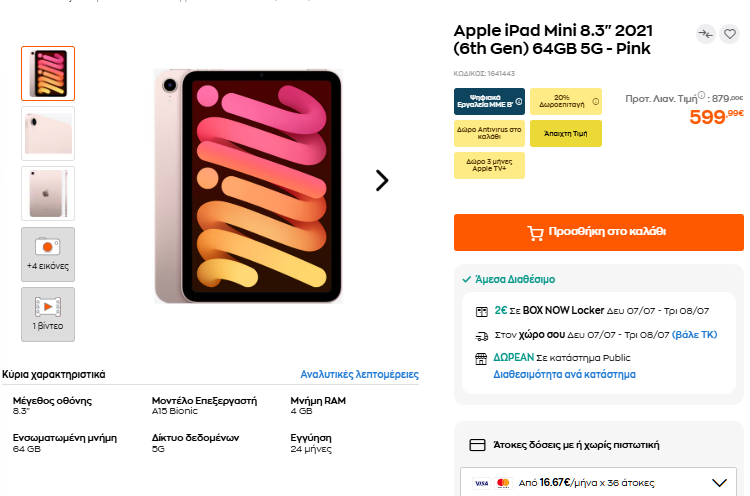Click the Προσθήκη στο καλάθι button
Image resolution: width=750 pixels, height=496 pixels.
(599, 232)
